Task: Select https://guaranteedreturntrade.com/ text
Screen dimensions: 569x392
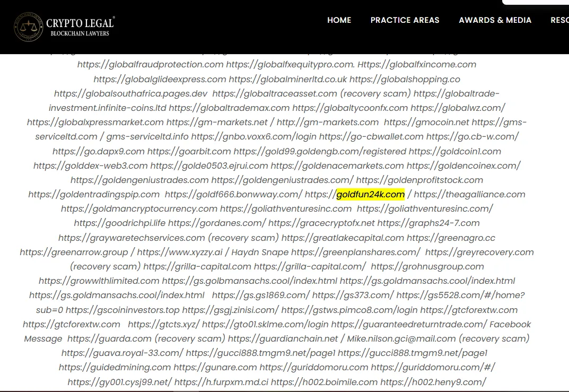Action: (409, 324)
